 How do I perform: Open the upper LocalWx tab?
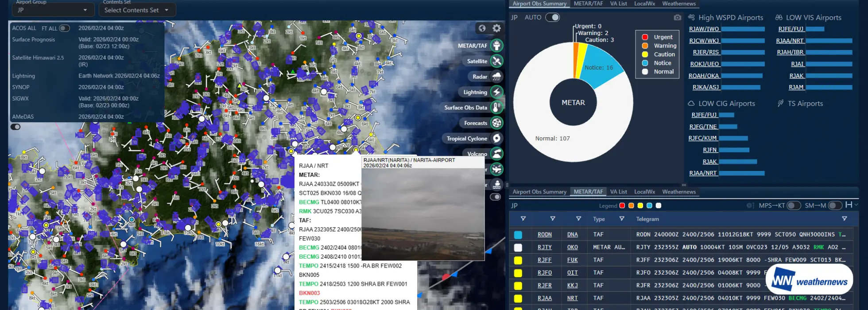644,4
